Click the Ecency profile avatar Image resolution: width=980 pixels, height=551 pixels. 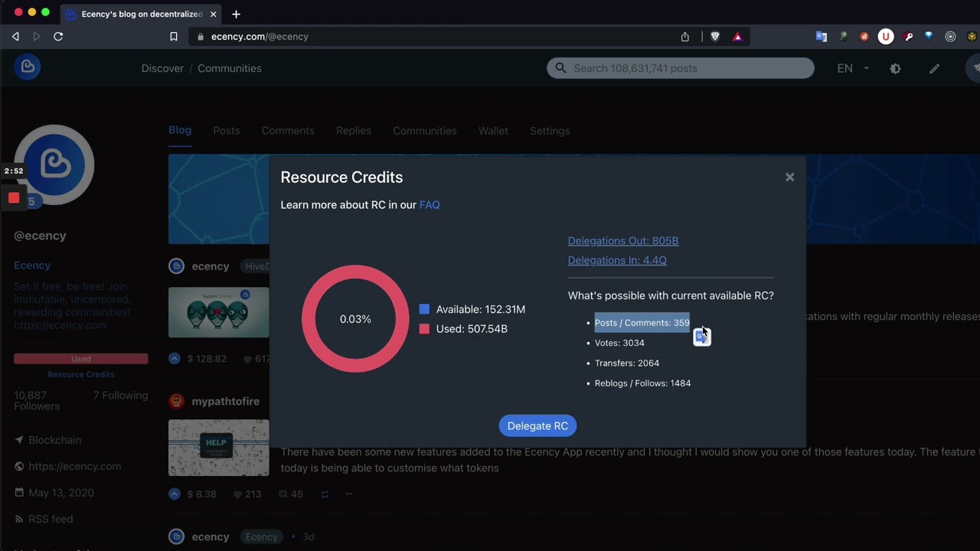point(54,165)
